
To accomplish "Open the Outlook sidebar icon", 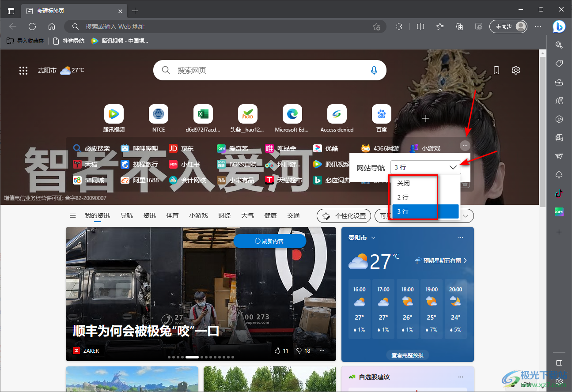I will click(559, 138).
